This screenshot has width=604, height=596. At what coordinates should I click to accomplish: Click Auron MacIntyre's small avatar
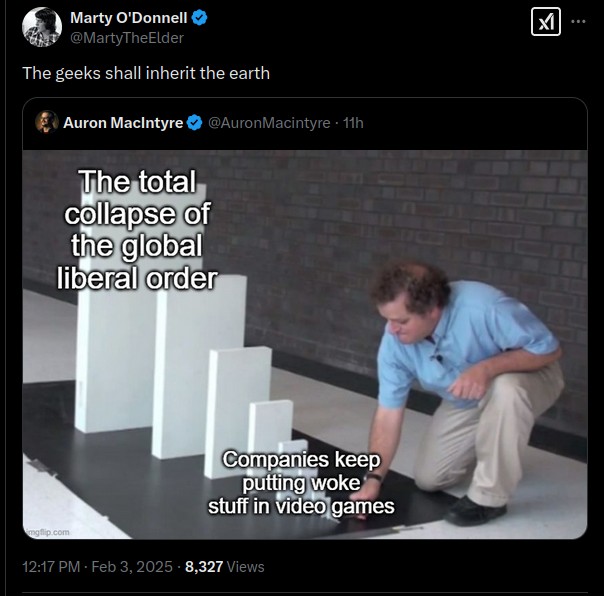point(47,122)
